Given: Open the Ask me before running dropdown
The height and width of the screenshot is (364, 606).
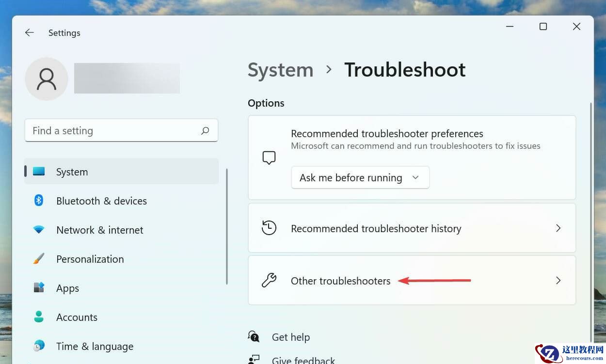Looking at the screenshot, I should (x=360, y=177).
